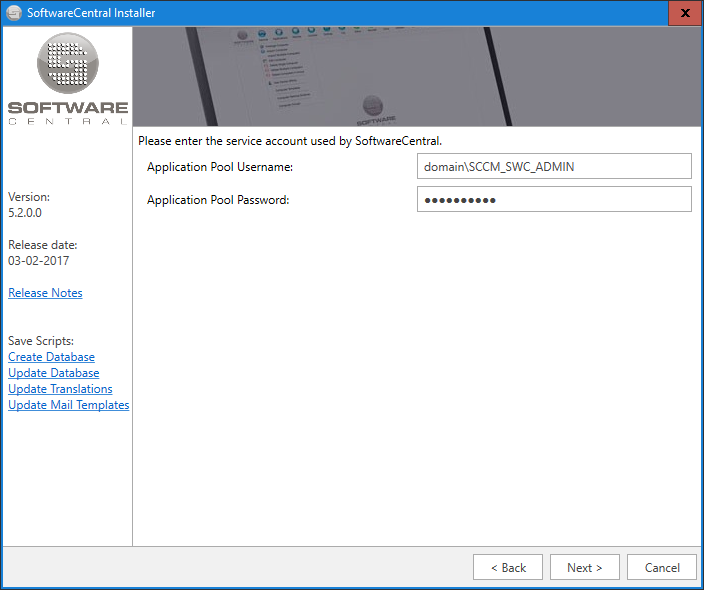
Task: Click the SoftwareCentral icon in the title bar
Action: click(14, 13)
